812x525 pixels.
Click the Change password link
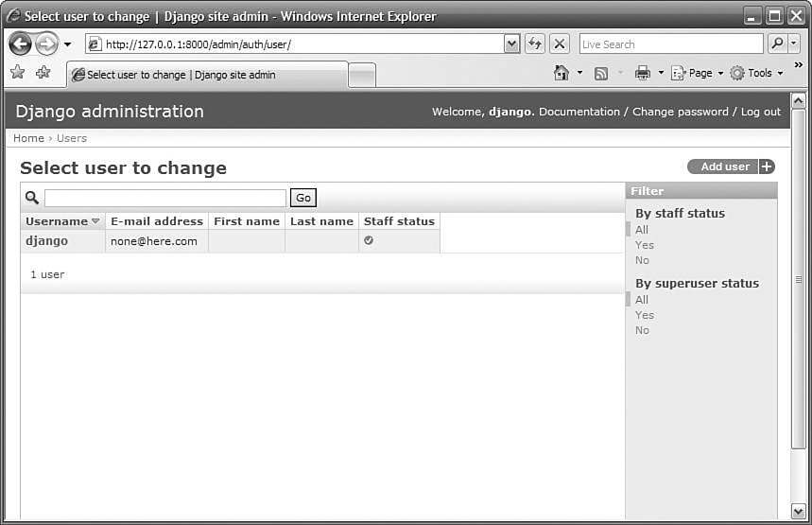point(680,112)
